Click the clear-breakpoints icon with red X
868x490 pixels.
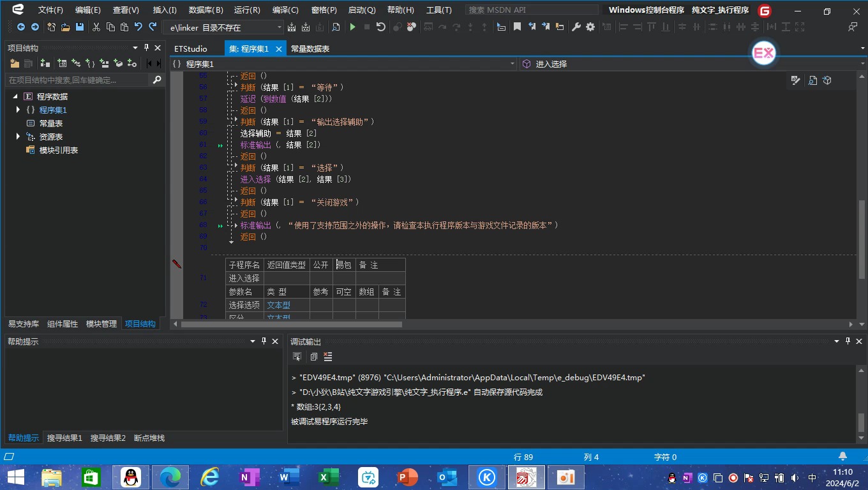(412, 27)
